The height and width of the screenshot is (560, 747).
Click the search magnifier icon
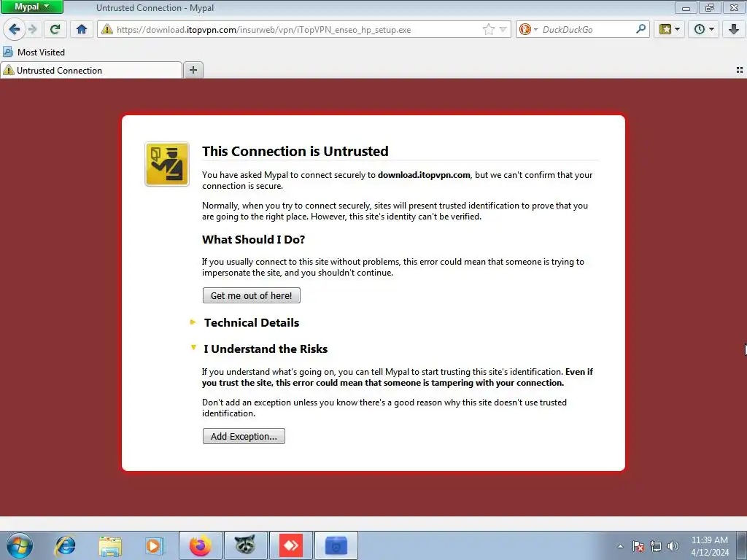coord(640,29)
